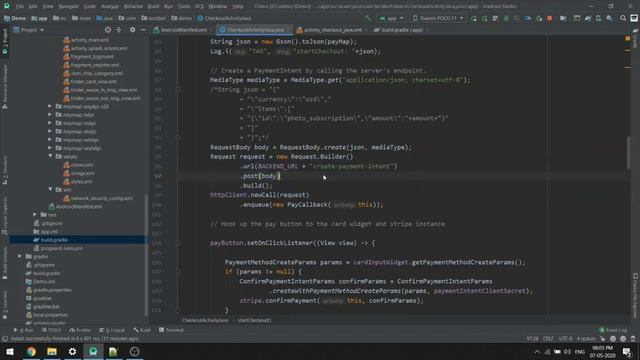Click the yellow warning indicator atop scrollbar
The width and height of the screenshot is (640, 360).
click(628, 38)
